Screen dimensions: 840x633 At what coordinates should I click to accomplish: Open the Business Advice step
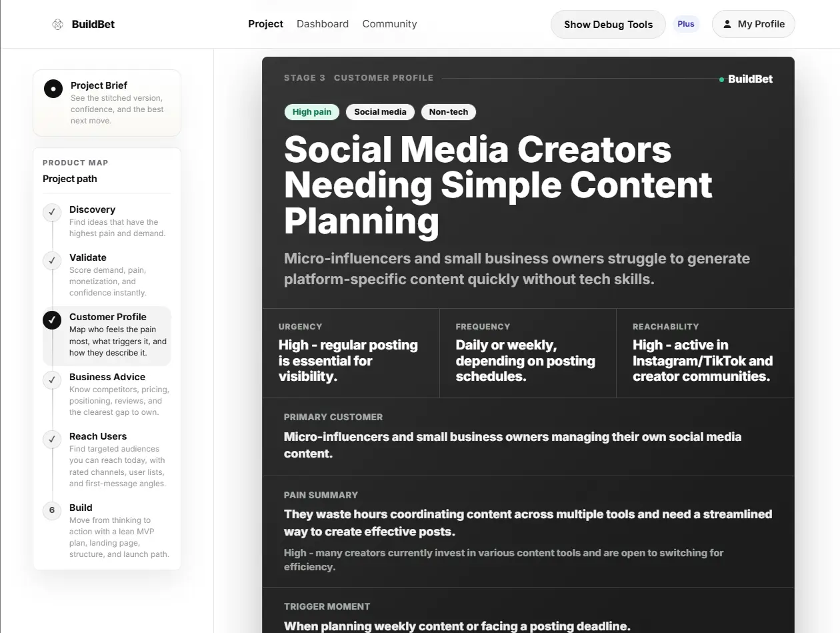[107, 394]
